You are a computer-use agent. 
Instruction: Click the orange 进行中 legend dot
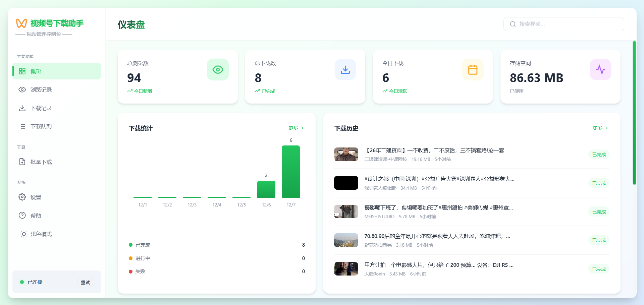pos(131,258)
